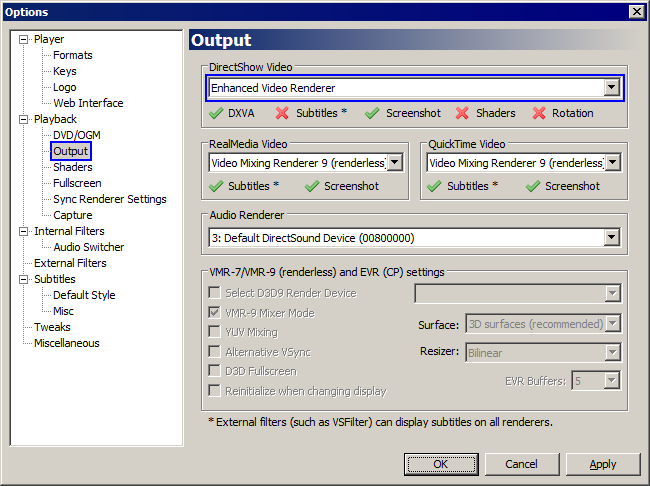Collapse the Playback tree node
Screen dimensions: 650x486
click(x=24, y=119)
